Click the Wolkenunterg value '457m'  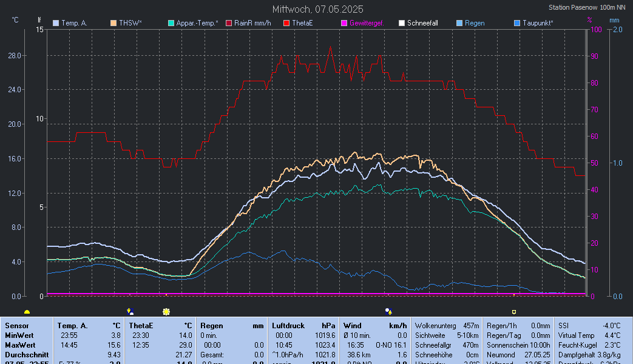click(x=471, y=326)
